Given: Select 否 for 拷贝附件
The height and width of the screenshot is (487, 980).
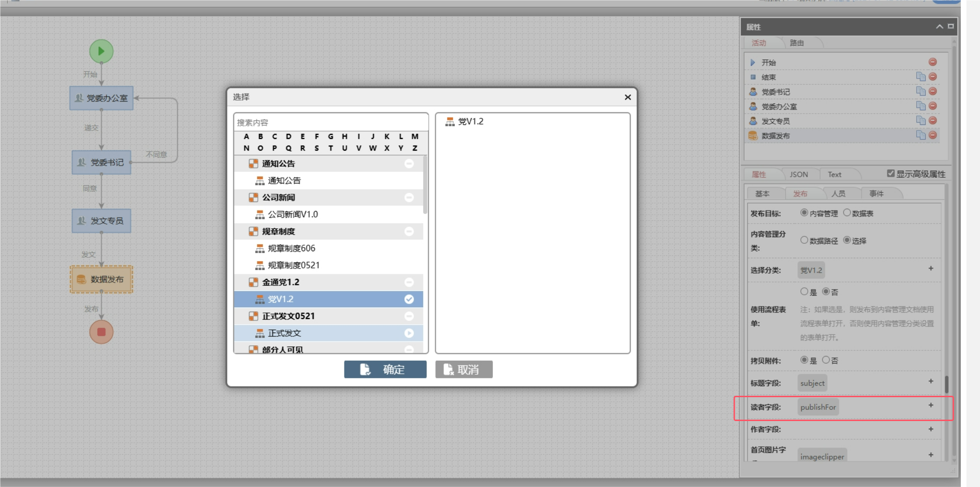Looking at the screenshot, I should [x=826, y=360].
